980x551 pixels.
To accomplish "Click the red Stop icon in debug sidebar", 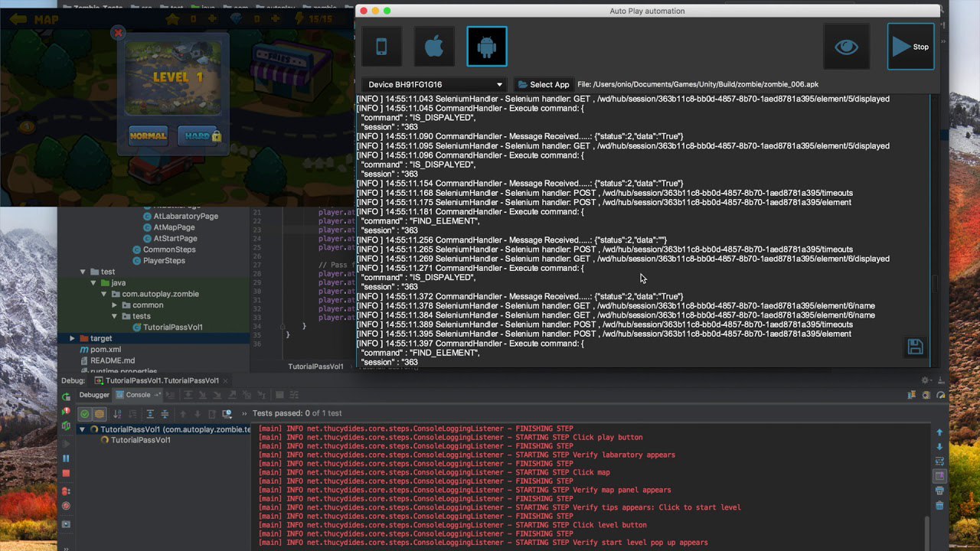I will coord(66,474).
